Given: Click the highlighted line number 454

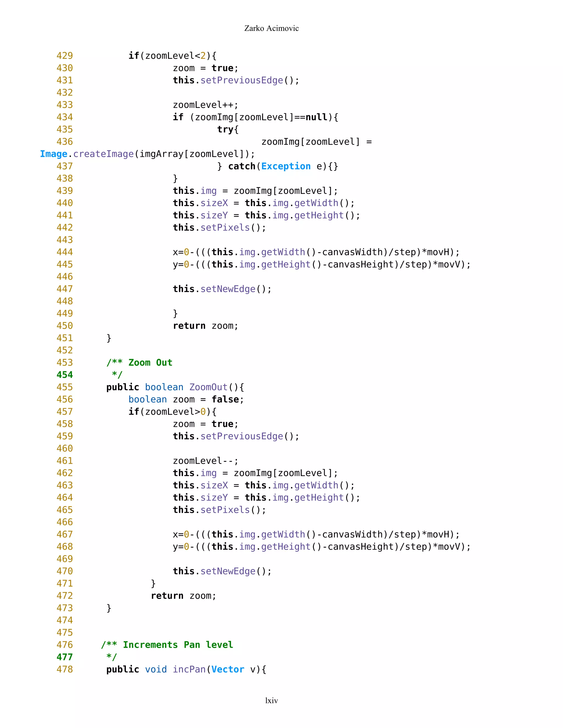Looking at the screenshot, I should click(65, 375).
